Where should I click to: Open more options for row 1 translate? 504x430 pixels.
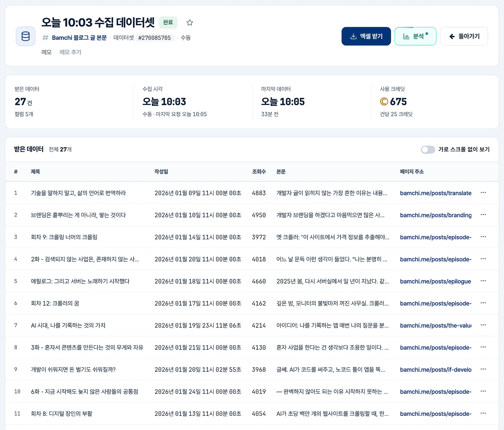click(483, 192)
